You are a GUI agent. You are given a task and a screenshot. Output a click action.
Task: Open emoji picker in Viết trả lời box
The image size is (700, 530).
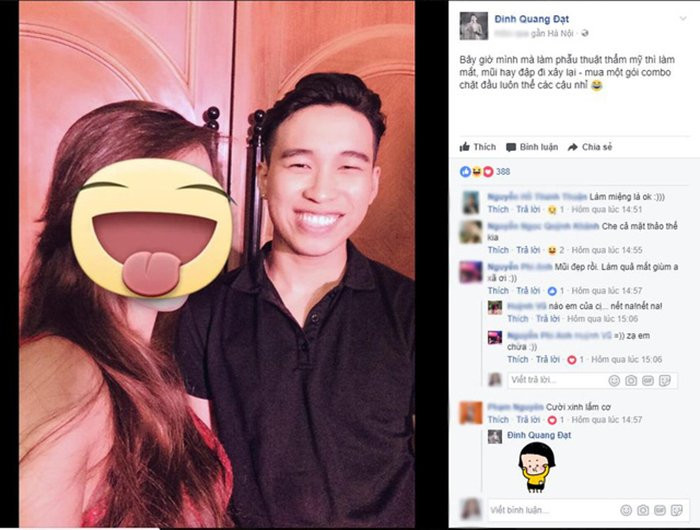[x=614, y=380]
